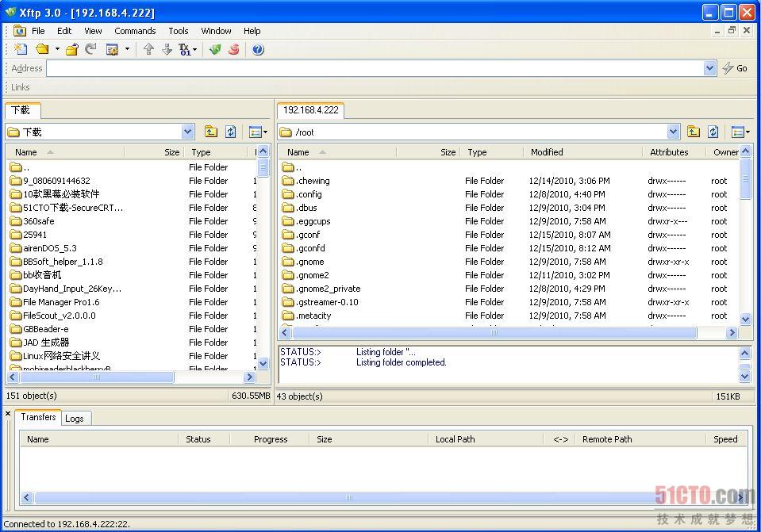Select the 9_080609144632 folder name
This screenshot has width=761, height=532.
point(57,181)
